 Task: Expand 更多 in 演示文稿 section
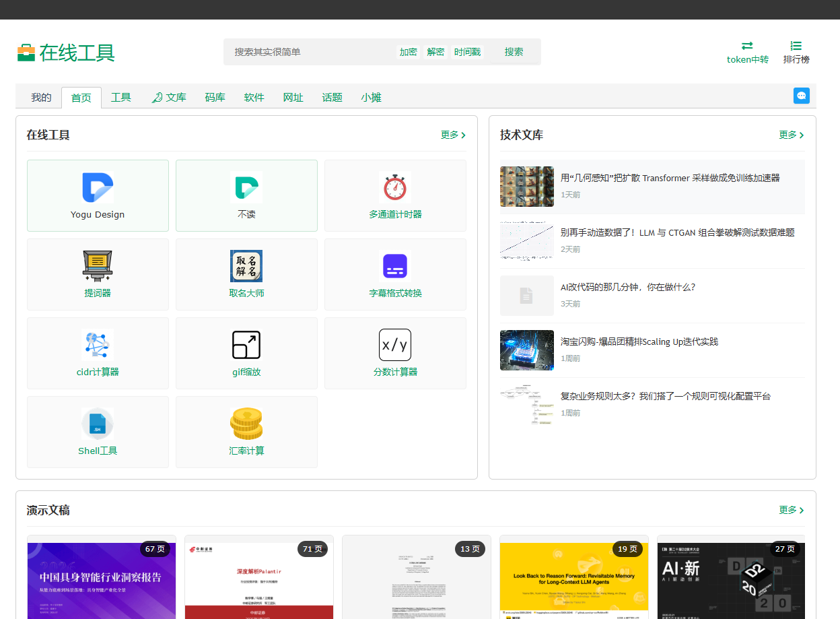pos(792,510)
